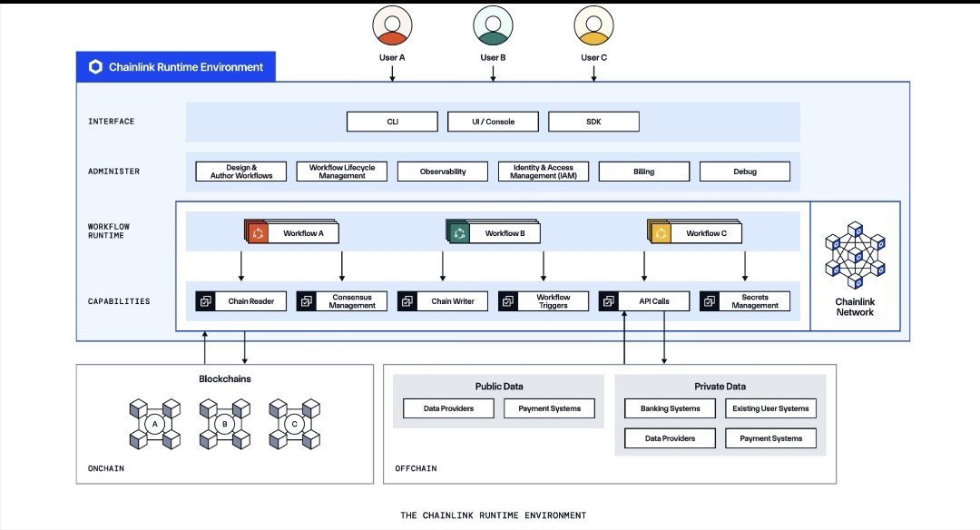Click the yellow Workflow C icon
The width and height of the screenshot is (980, 530).
(661, 234)
